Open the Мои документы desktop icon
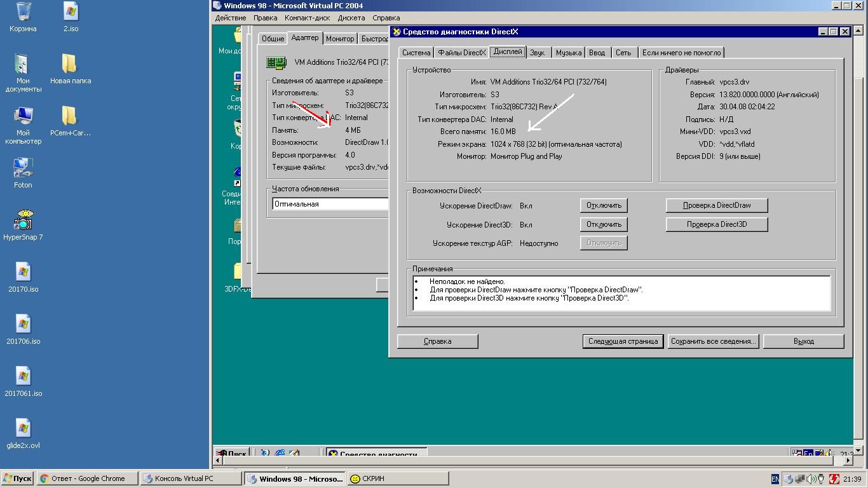868x488 pixels. 23,64
